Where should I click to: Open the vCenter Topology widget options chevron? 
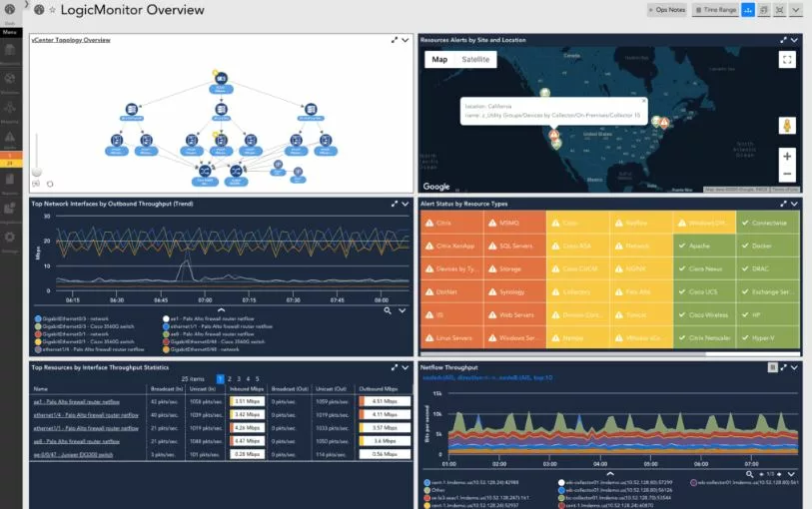coord(406,40)
